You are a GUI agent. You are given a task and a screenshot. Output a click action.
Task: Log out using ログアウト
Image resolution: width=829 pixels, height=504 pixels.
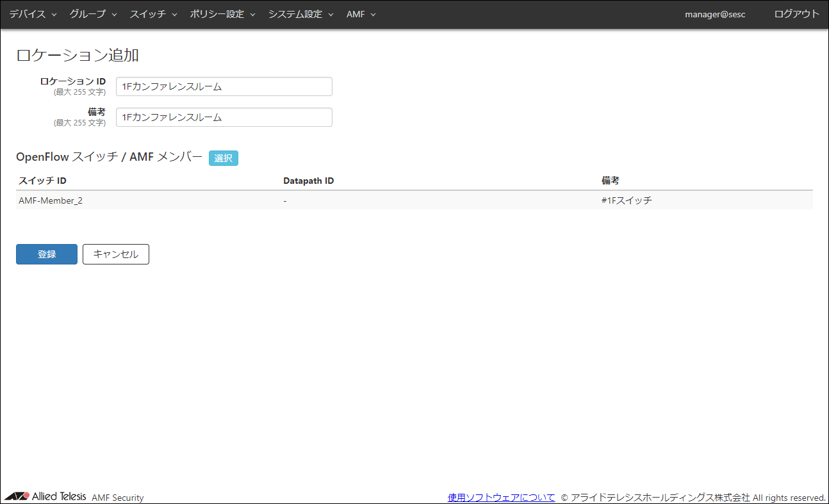796,14
